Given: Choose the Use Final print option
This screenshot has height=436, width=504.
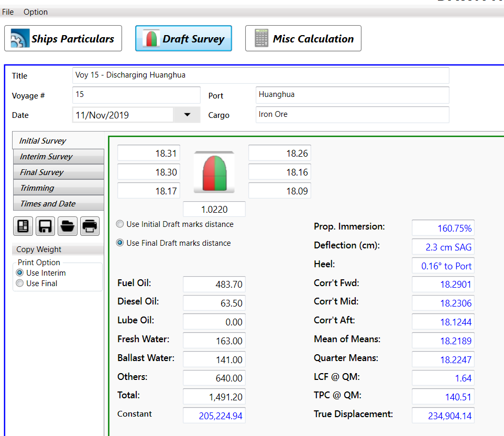Looking at the screenshot, I should 20,284.
